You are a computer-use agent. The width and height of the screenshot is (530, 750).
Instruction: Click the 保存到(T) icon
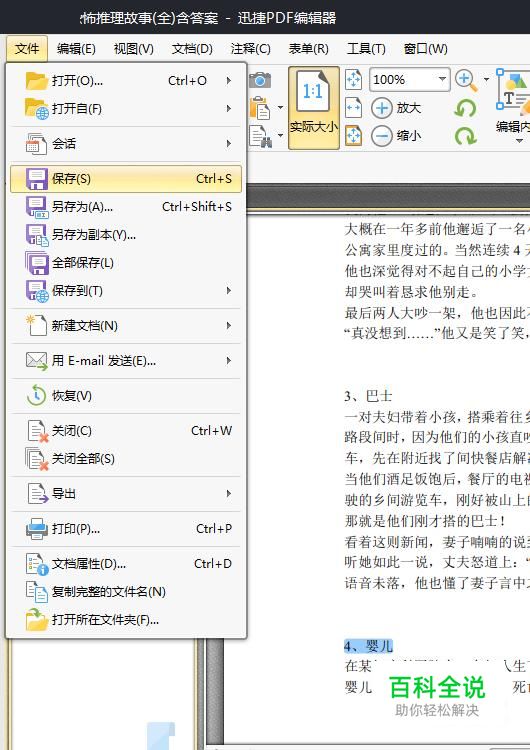pos(36,291)
